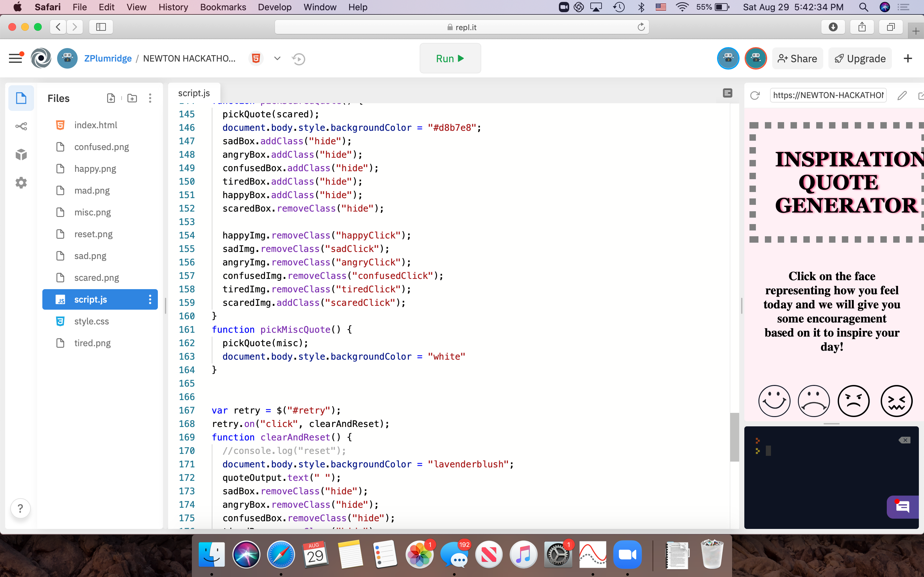
Task: Open style.css in the file tree
Action: (91, 321)
